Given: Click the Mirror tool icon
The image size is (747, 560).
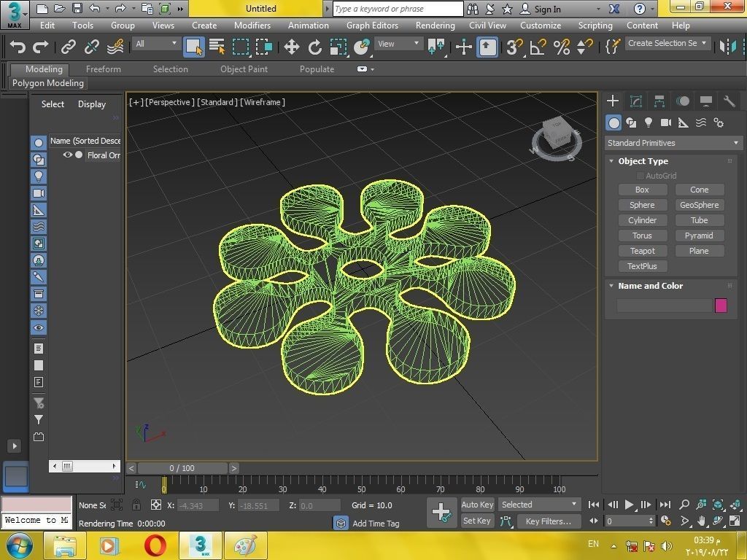Looking at the screenshot, I should [x=727, y=47].
